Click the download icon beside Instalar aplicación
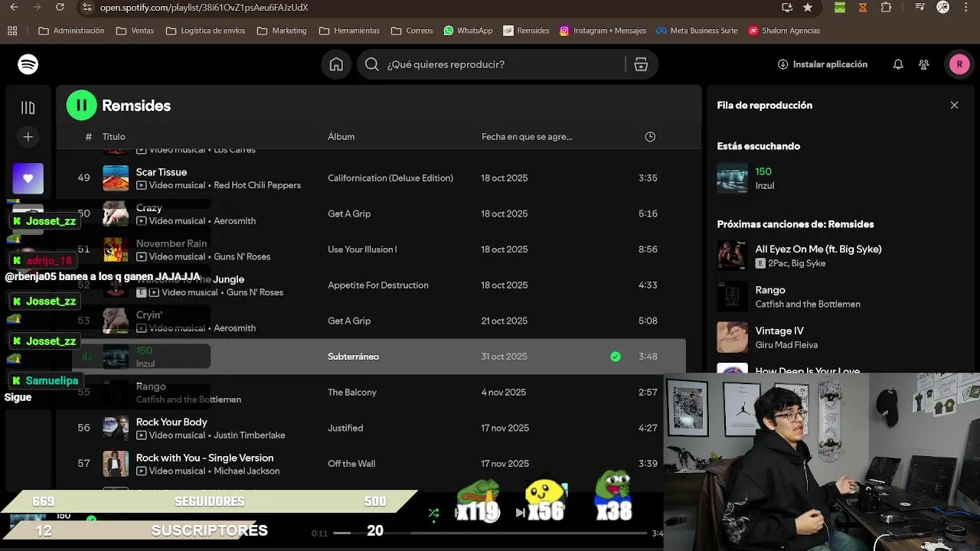The width and height of the screenshot is (980, 551). pyautogui.click(x=782, y=64)
